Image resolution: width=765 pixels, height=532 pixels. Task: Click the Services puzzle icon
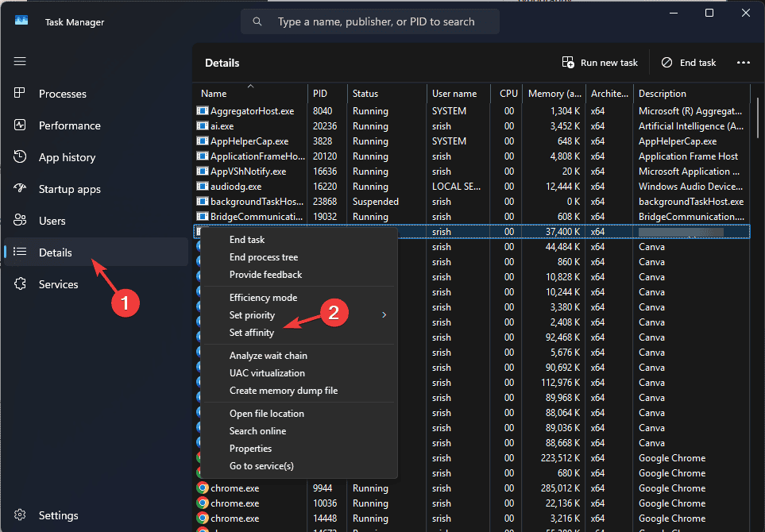pyautogui.click(x=20, y=283)
